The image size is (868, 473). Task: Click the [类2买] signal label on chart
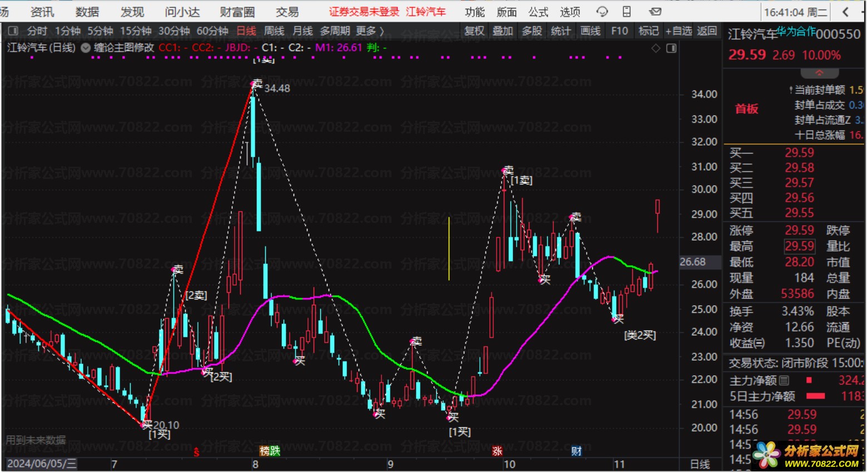[640, 335]
